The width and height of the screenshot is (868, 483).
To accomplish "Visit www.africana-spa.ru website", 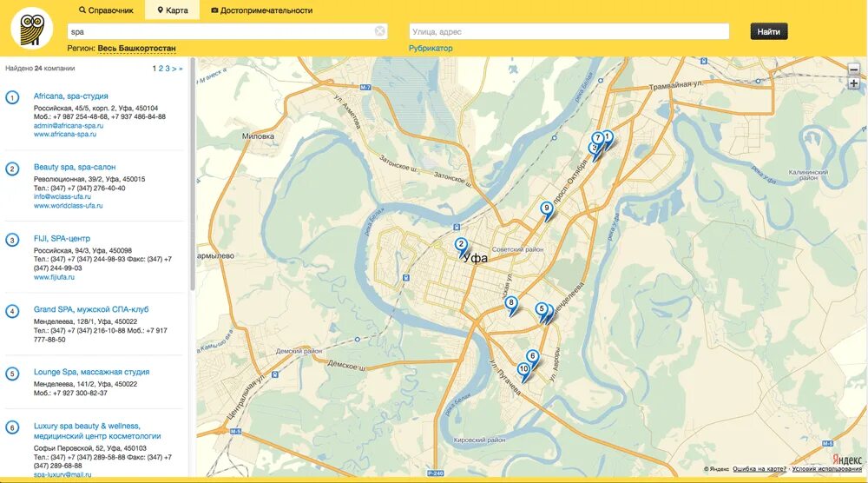I will 65,134.
